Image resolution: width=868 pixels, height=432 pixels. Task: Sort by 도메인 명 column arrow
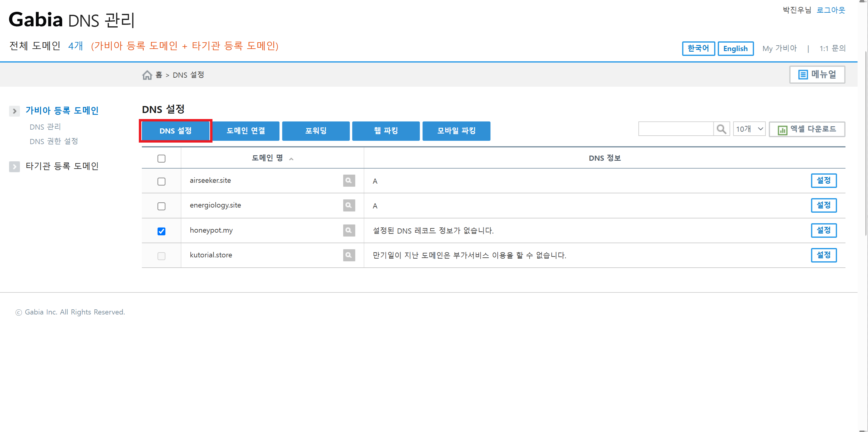(291, 159)
